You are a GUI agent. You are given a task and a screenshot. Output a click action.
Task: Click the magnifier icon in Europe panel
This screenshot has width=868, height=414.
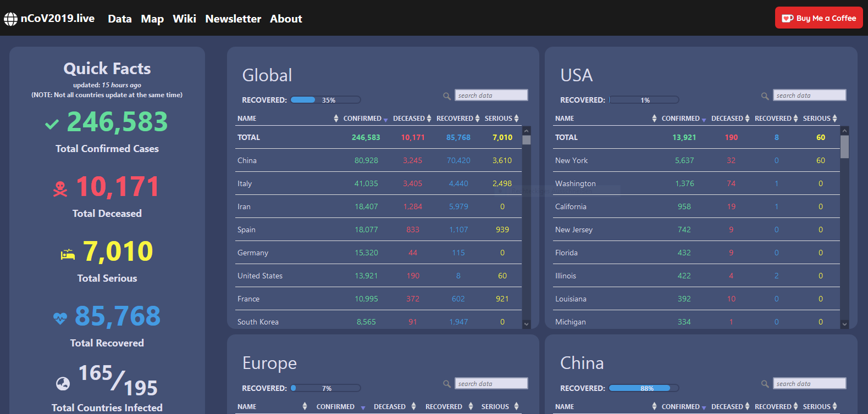tap(447, 384)
